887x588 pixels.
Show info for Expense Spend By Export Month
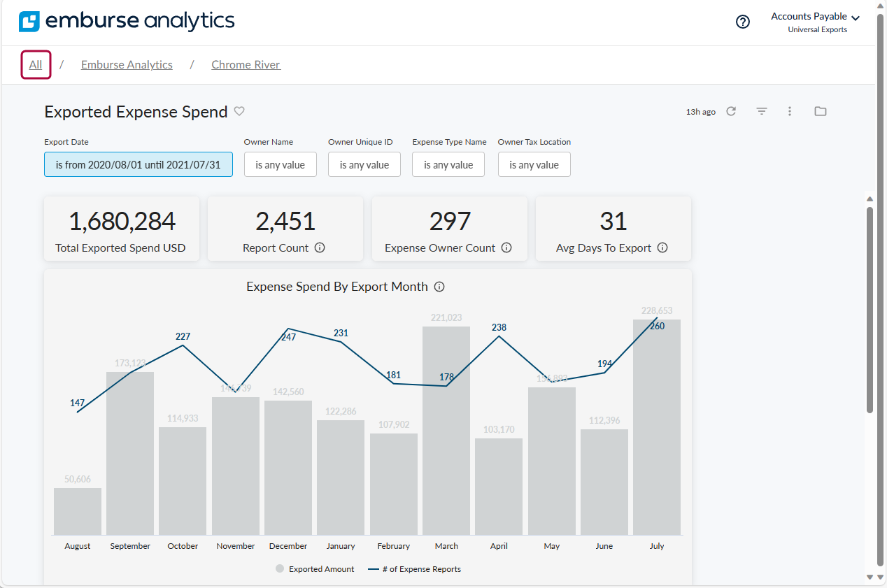point(439,287)
